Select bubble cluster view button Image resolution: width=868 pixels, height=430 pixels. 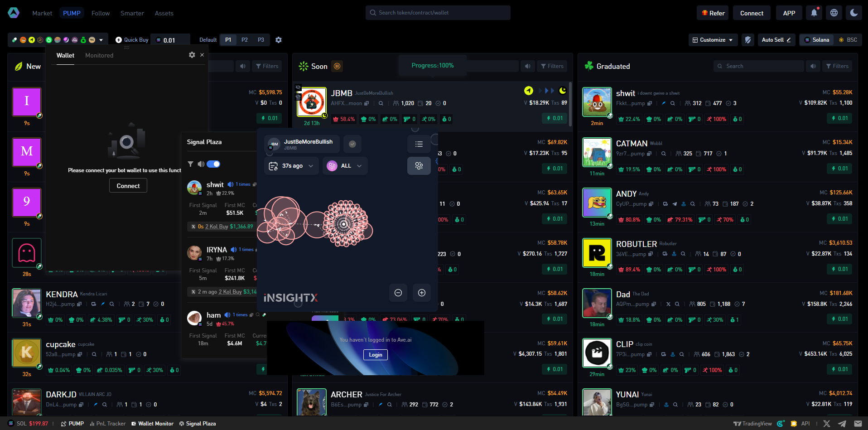[x=419, y=166]
